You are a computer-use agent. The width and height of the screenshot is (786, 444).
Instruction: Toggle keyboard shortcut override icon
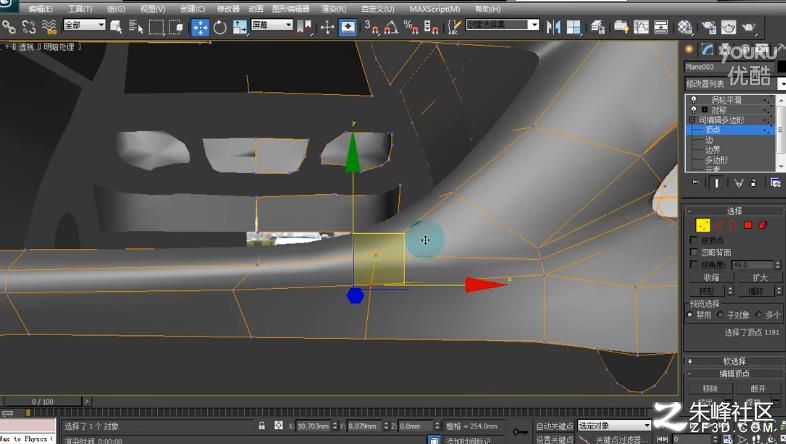tap(348, 27)
